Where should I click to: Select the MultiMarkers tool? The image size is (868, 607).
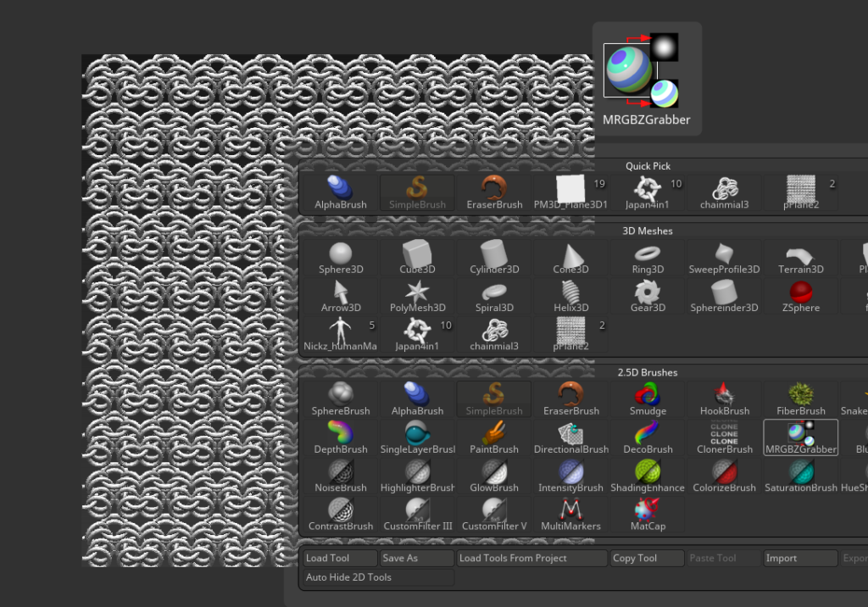(x=570, y=515)
